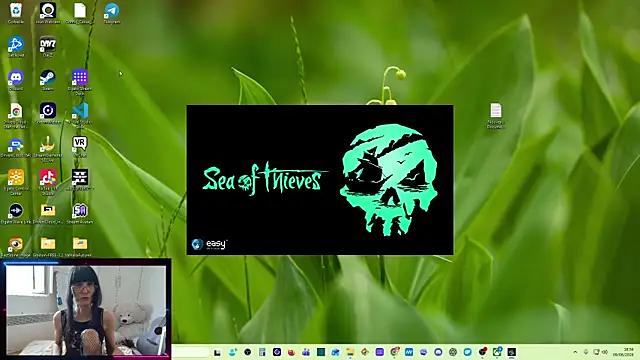This screenshot has height=360, width=640.
Task: Open the Calculator taskbar icon
Action: point(262,352)
